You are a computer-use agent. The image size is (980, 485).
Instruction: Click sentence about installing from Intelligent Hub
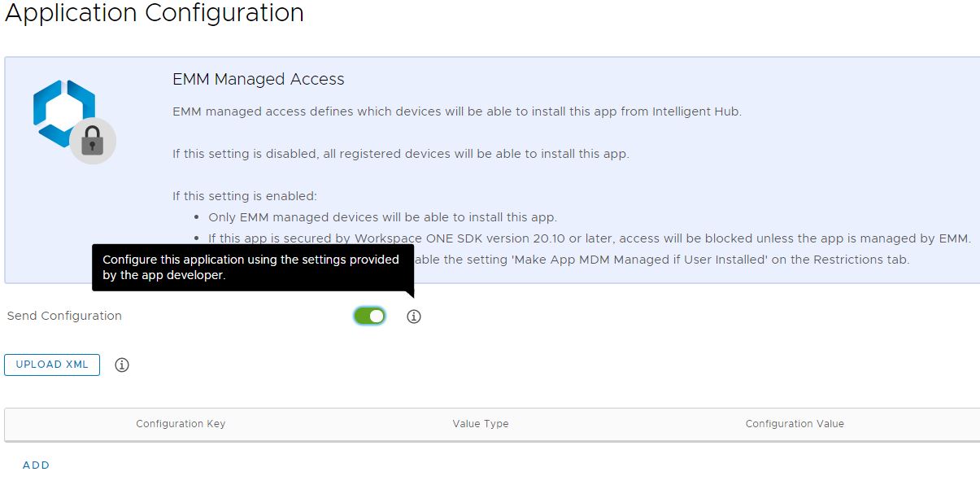pos(456,111)
